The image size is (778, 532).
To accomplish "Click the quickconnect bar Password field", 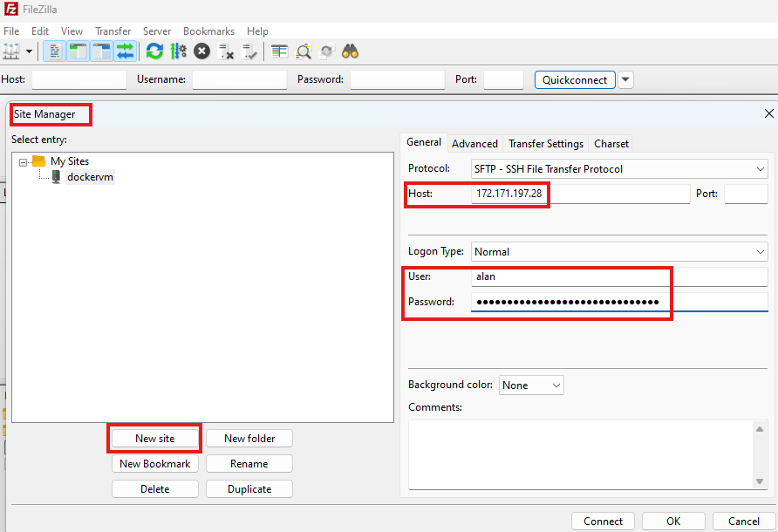I will 398,79.
